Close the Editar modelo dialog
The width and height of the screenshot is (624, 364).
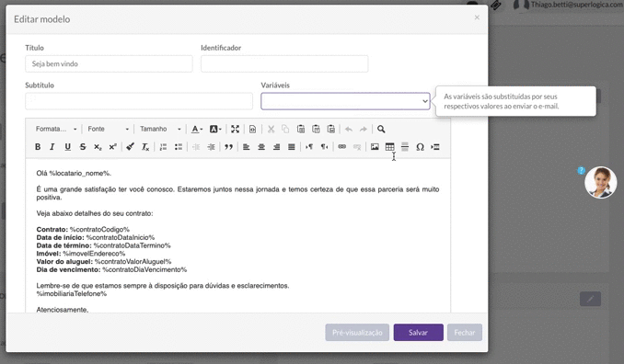(x=477, y=17)
